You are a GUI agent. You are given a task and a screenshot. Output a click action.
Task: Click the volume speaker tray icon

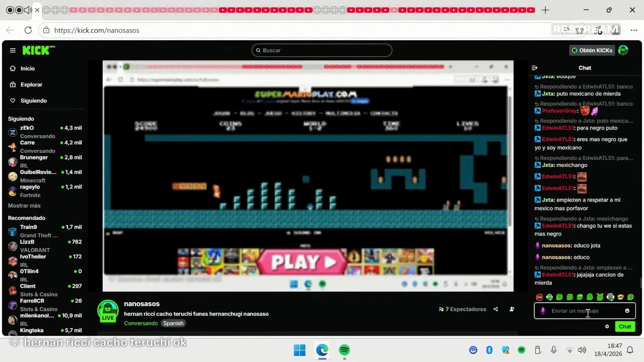click(582, 350)
